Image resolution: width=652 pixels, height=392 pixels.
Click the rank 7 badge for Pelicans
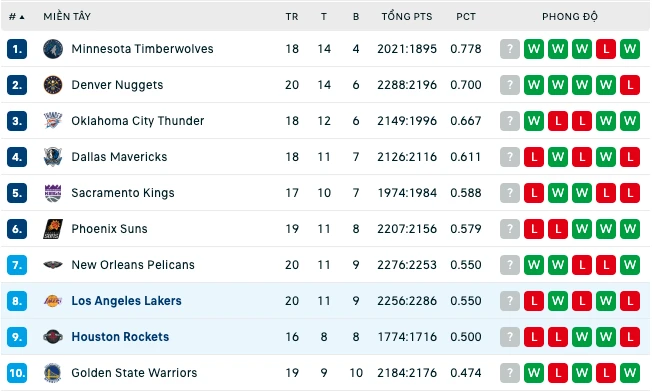click(17, 265)
